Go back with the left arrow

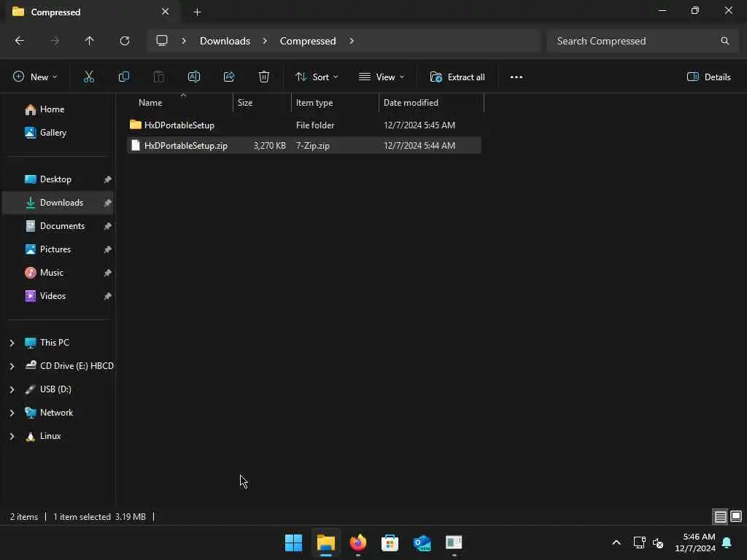pos(20,41)
